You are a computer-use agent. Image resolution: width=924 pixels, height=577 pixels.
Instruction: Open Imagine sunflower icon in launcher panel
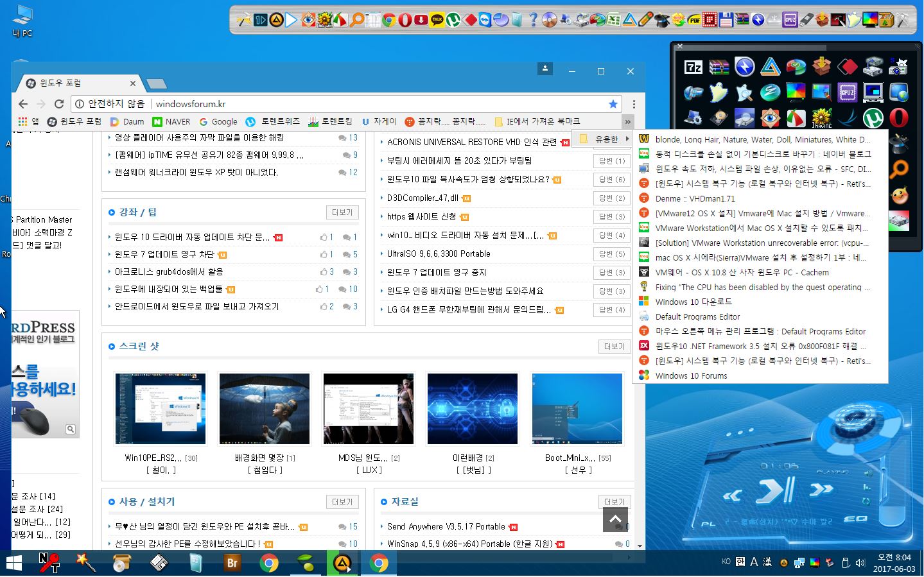822,118
